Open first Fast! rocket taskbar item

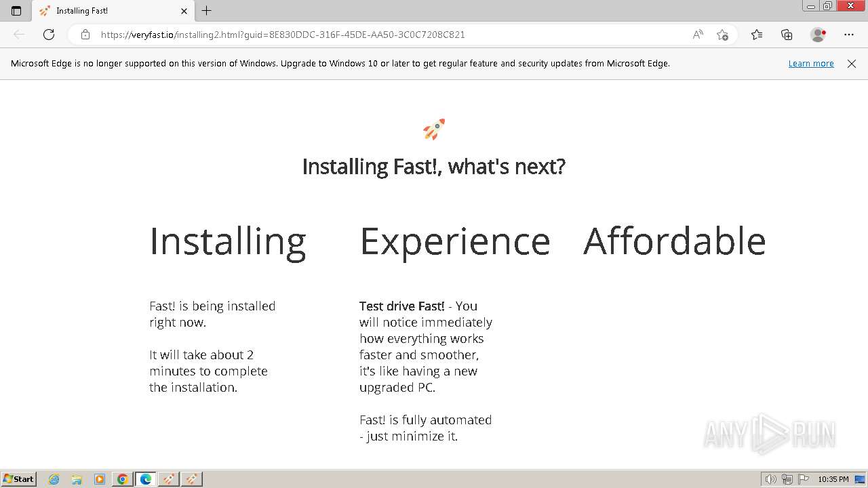pos(169,479)
